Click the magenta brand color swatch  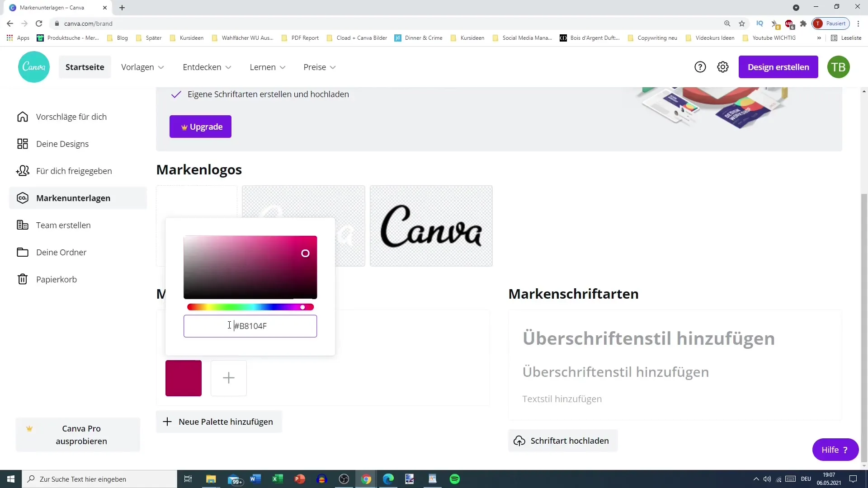coord(184,378)
